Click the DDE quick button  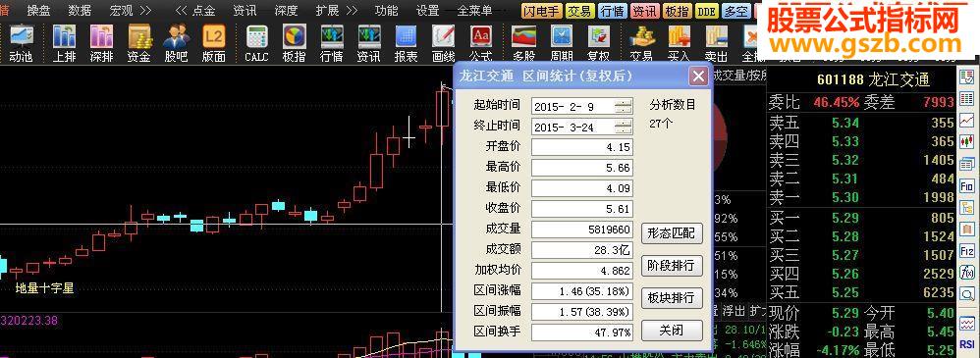[x=706, y=11]
